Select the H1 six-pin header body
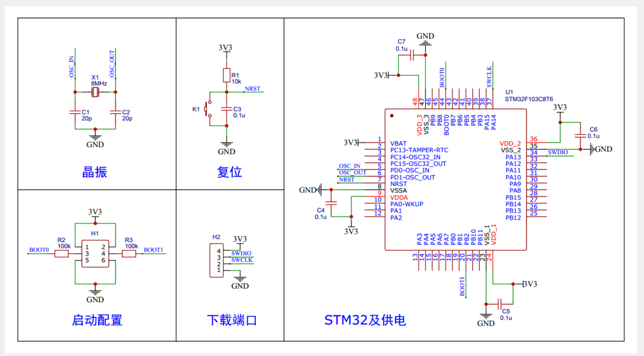The height and width of the screenshot is (356, 644). click(x=95, y=254)
